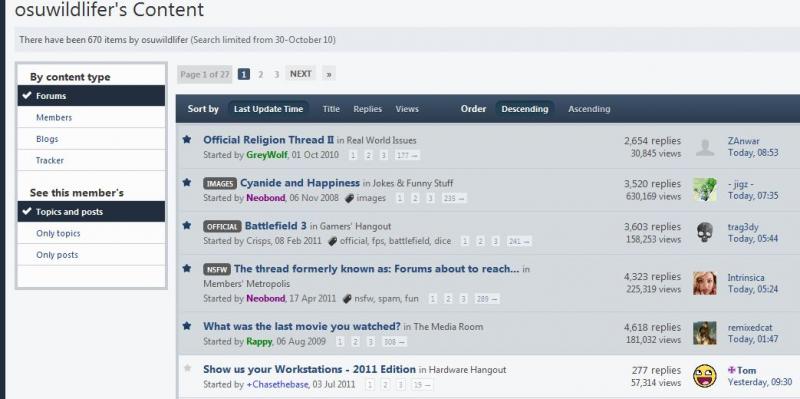Open trag3dy last poster link
The height and width of the screenshot is (399, 800).
coord(743,227)
